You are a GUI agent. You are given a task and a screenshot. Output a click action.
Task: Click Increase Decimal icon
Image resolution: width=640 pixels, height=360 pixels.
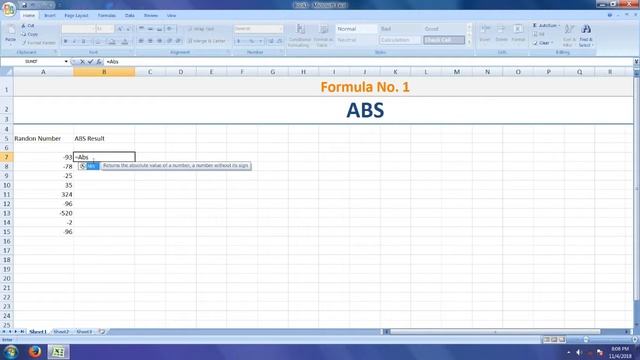[x=271, y=41]
